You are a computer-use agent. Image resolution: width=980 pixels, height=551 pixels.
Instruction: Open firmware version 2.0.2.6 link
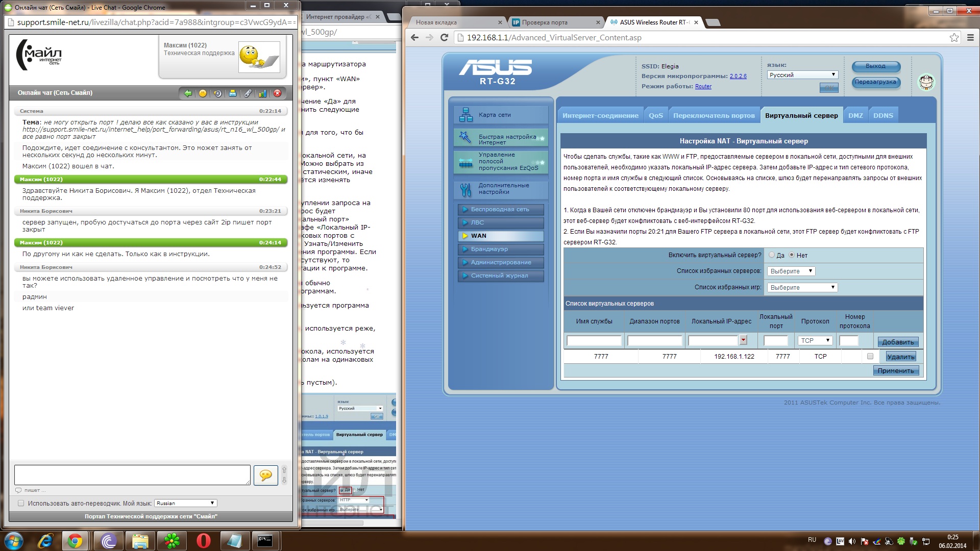point(738,77)
